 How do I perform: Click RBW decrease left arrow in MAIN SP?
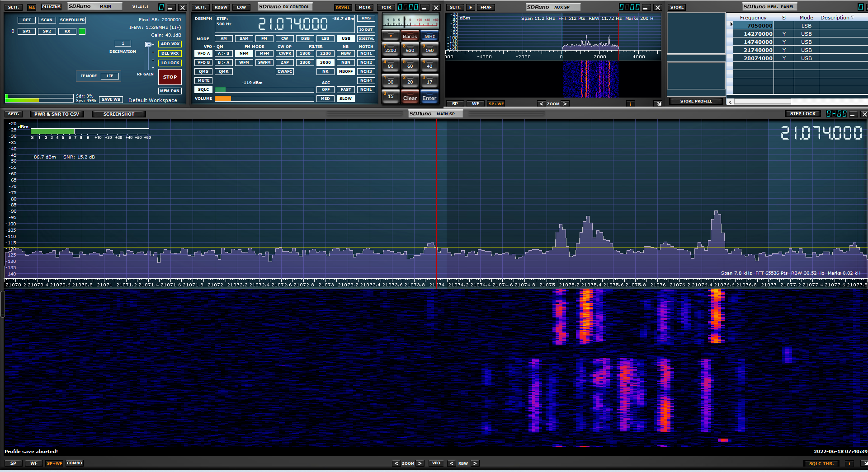[451, 463]
